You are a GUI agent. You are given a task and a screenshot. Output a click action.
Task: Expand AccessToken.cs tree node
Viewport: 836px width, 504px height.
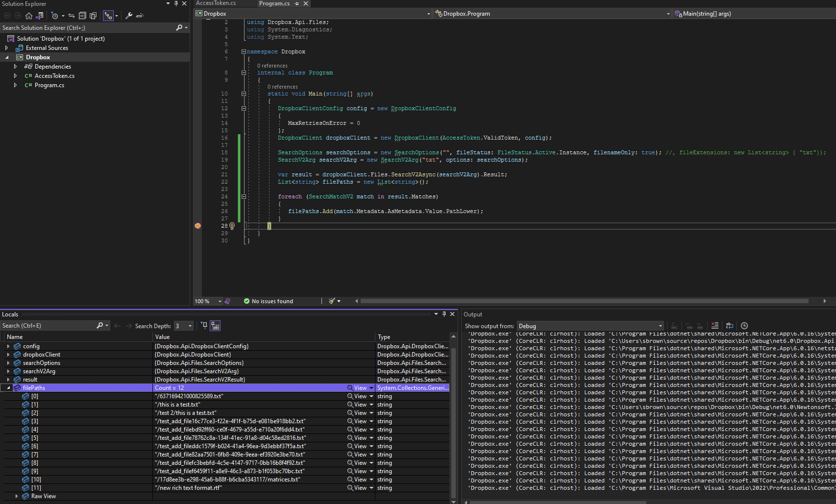(x=15, y=76)
